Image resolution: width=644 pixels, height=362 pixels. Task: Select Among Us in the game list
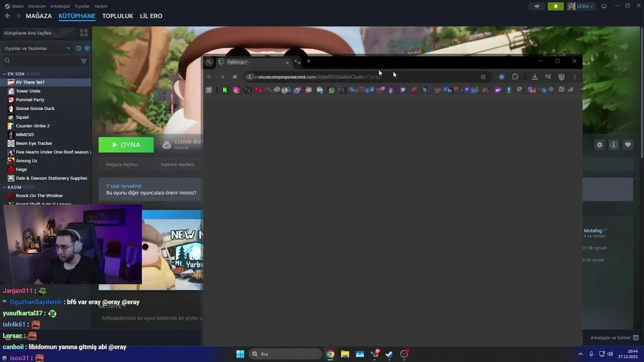point(46,160)
